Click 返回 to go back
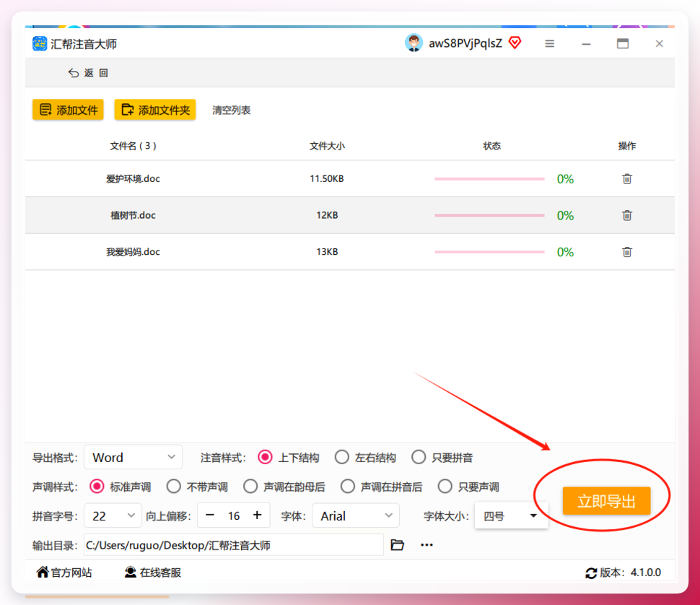This screenshot has width=700, height=605. (88, 73)
